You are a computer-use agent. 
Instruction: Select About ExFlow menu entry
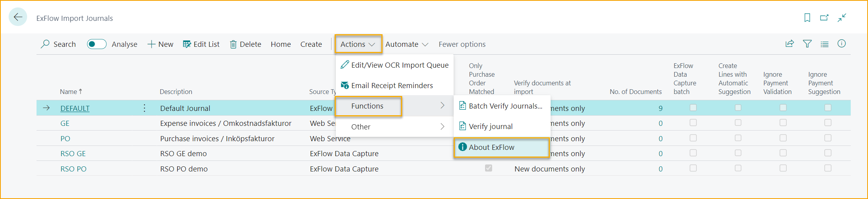[x=491, y=147]
